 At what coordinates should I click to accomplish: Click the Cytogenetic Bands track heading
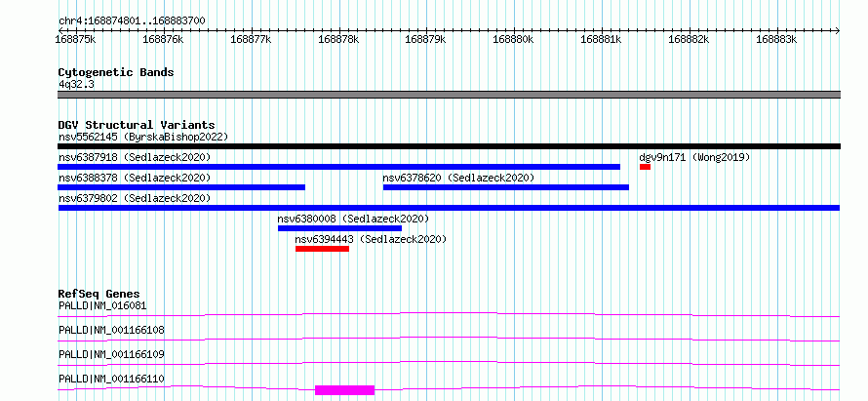click(x=116, y=72)
